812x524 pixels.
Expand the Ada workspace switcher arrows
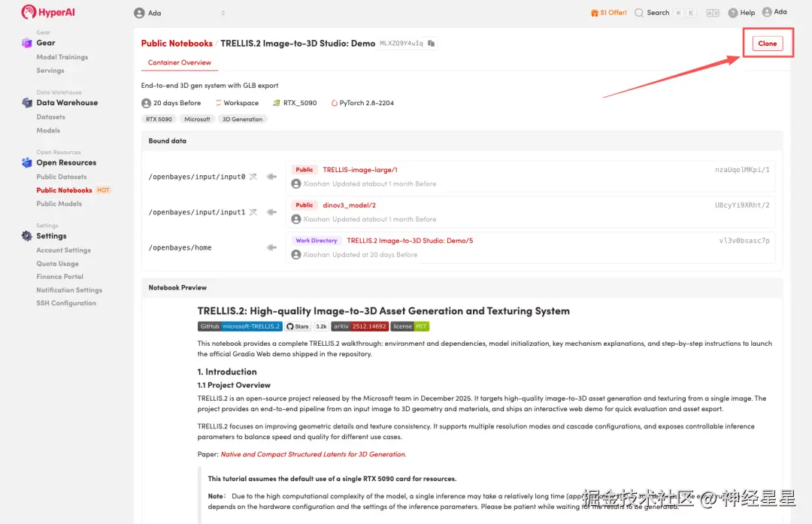tap(223, 13)
